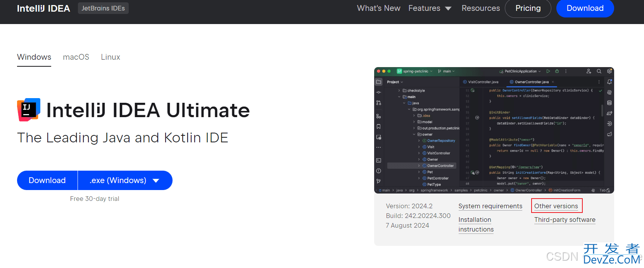Click the 'Free 30-day trial' text
Viewport: 644px width, 268px height.
pos(95,199)
